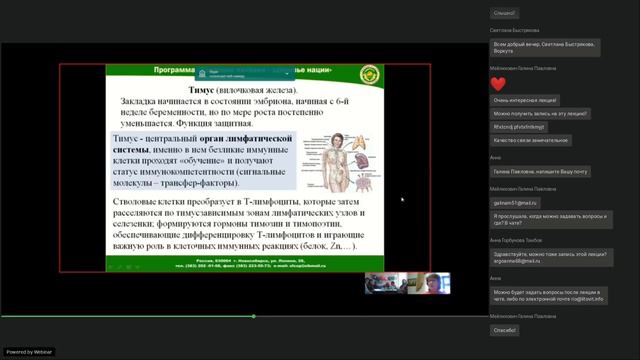Click the red heart emoji in chat
The height and width of the screenshot is (360, 640).
pyautogui.click(x=498, y=84)
